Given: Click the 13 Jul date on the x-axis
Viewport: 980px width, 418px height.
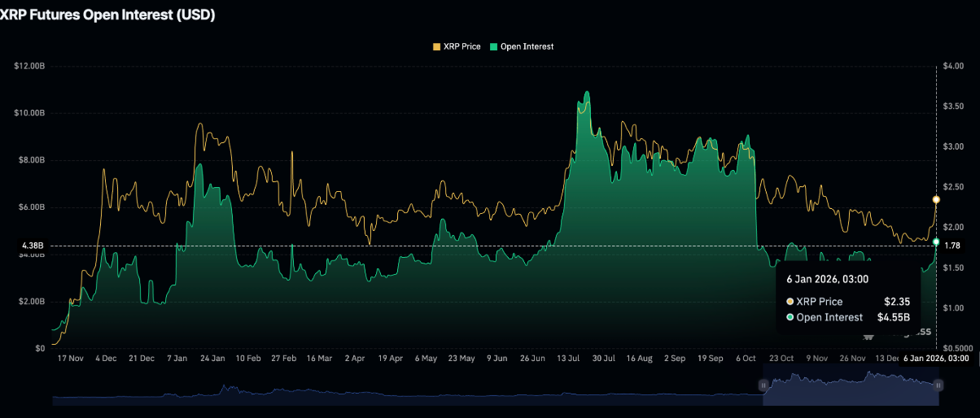Looking at the screenshot, I should pyautogui.click(x=567, y=358).
